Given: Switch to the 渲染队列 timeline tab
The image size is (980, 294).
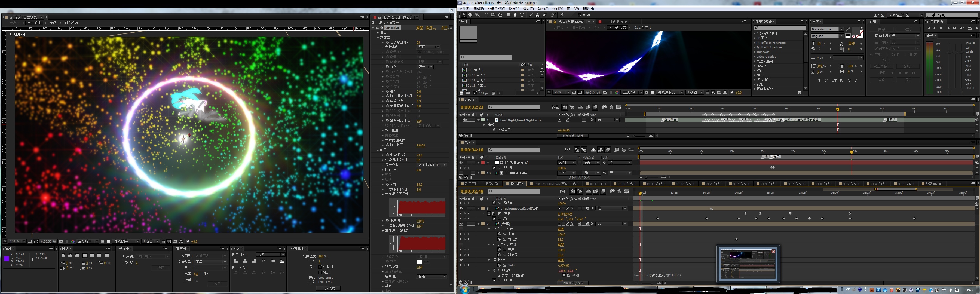Looking at the screenshot, I should point(492,184).
